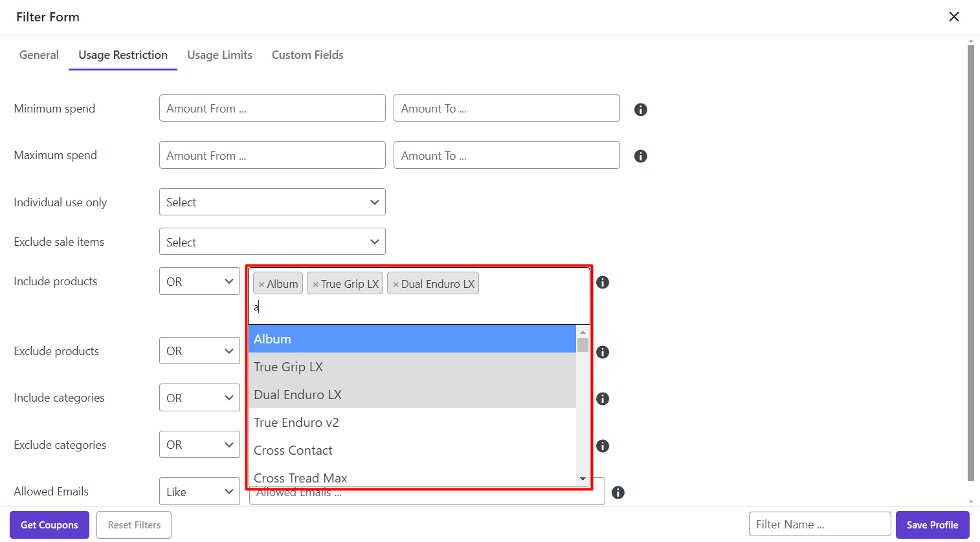Image resolution: width=980 pixels, height=542 pixels.
Task: Remove the Dual Enduro LX tag
Action: point(395,285)
